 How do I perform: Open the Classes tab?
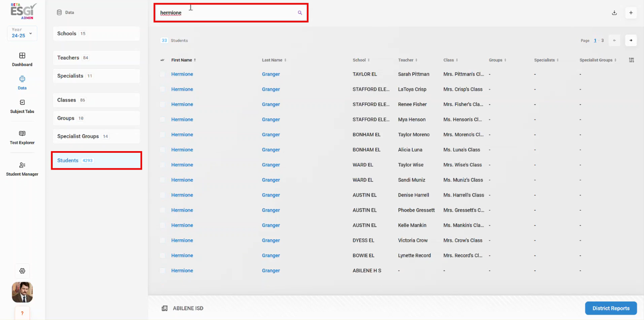96,100
